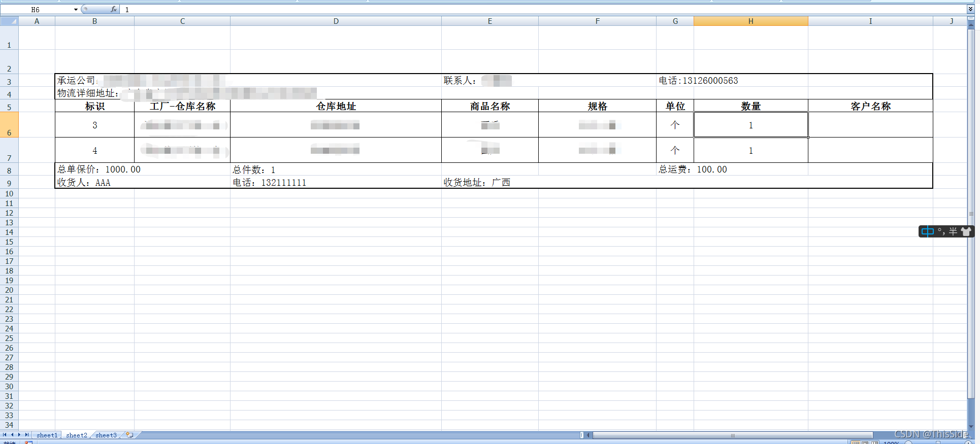Click the Select All corner button
The height and width of the screenshot is (444, 980).
9,21
